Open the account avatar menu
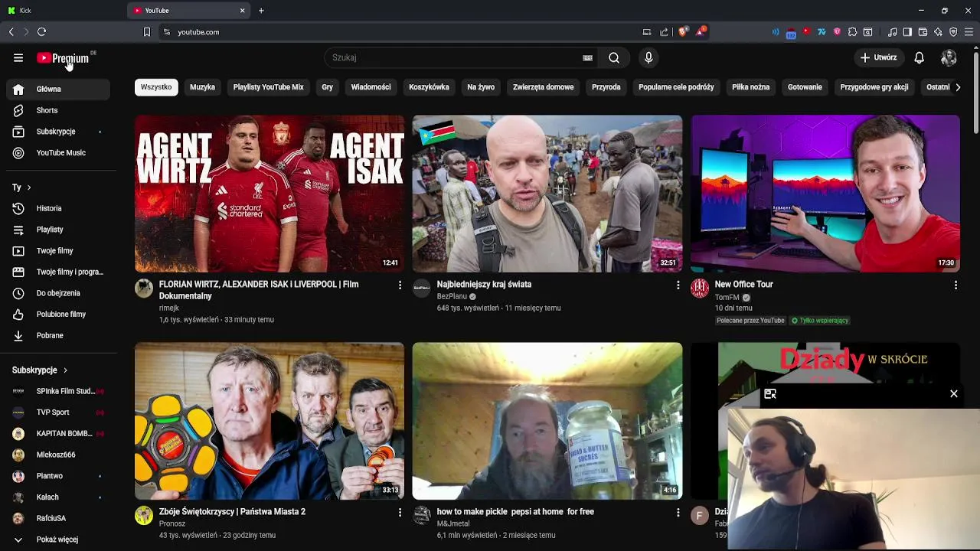The width and height of the screenshot is (980, 551). pos(949,57)
